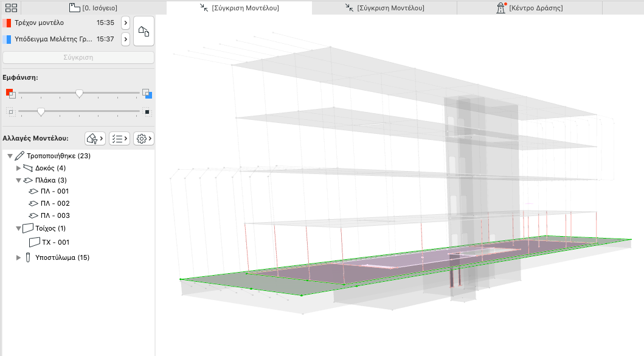Expand the Δοκός (4) group

coord(18,168)
